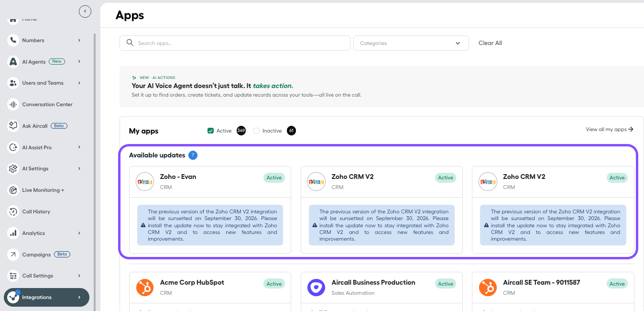Check the Inactive apps checkbox
The height and width of the screenshot is (311, 644).
(256, 131)
